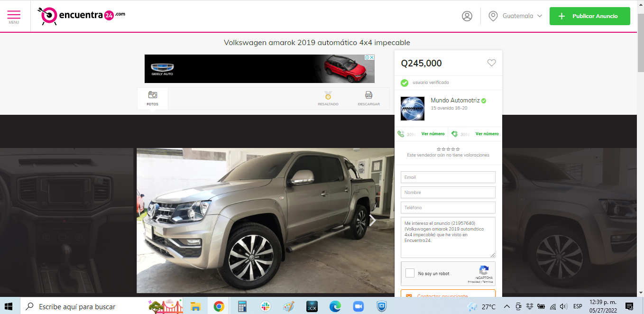Open the volume speaker tray icon

563,306
